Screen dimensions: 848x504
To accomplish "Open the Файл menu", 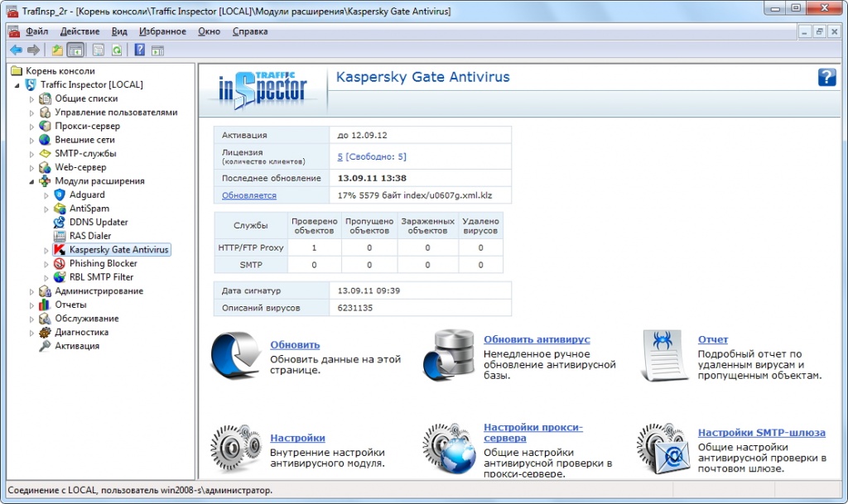I will pos(36,31).
